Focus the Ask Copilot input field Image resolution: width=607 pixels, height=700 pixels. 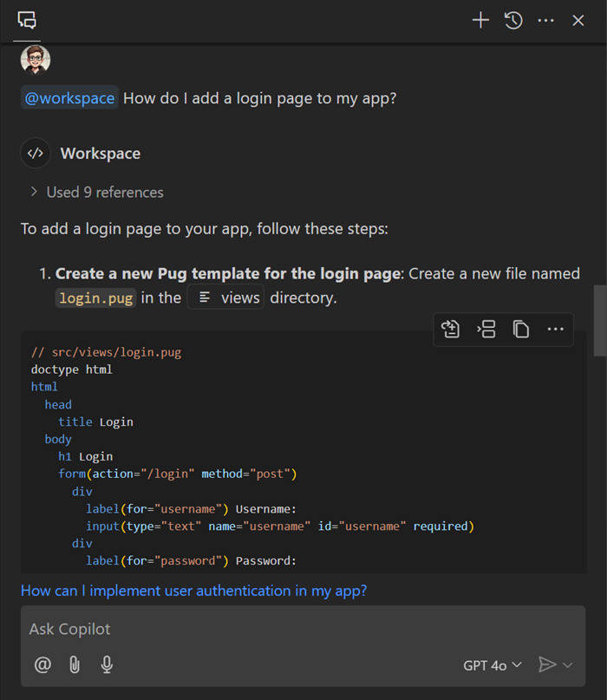click(x=303, y=628)
